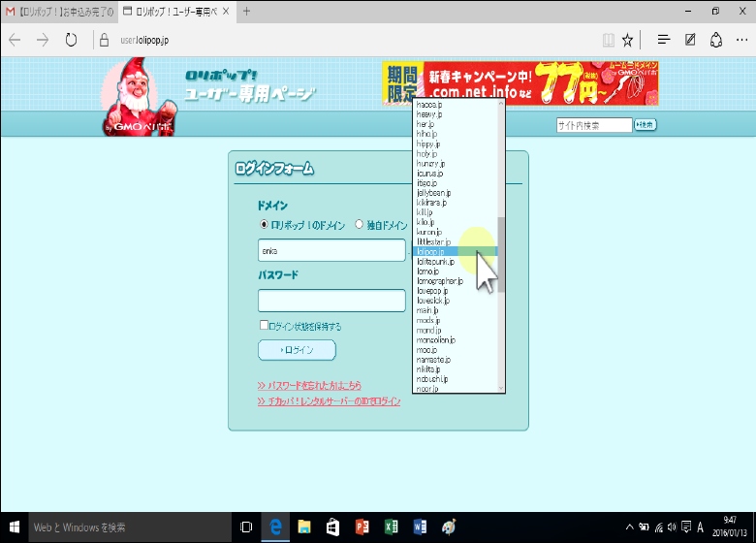Click the domain list scroll up arrow
This screenshot has height=543, width=756.
[501, 102]
